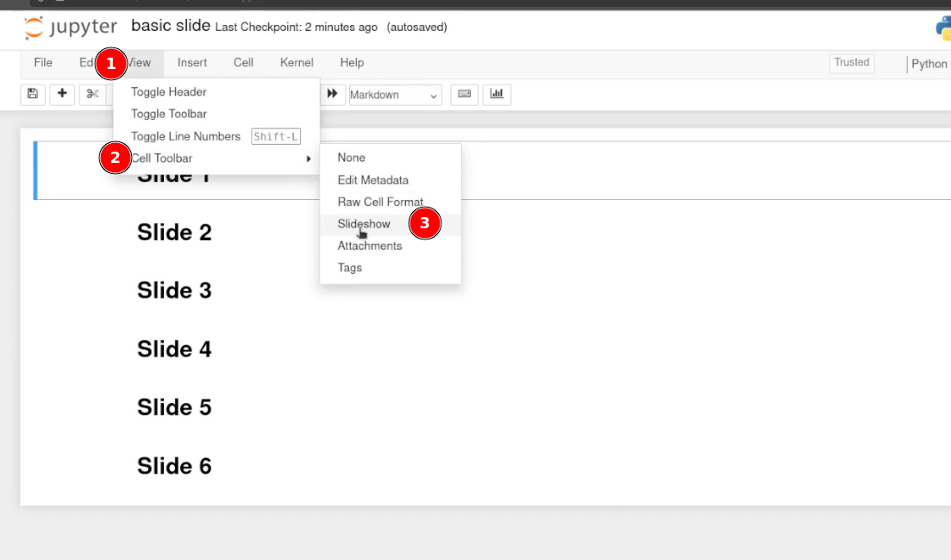Rename notebook via 'basic slide' title
The width and height of the screenshot is (951, 560).
(x=171, y=26)
